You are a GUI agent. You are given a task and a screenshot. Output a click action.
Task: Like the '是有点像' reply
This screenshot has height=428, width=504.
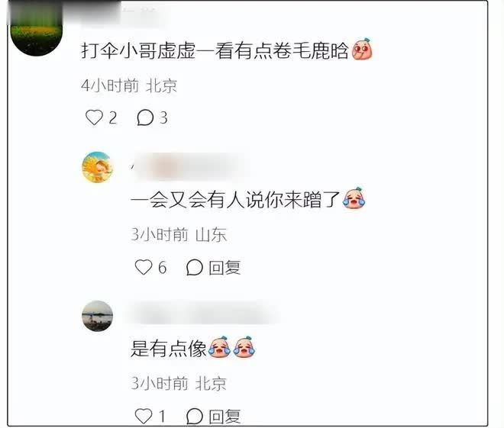click(144, 416)
